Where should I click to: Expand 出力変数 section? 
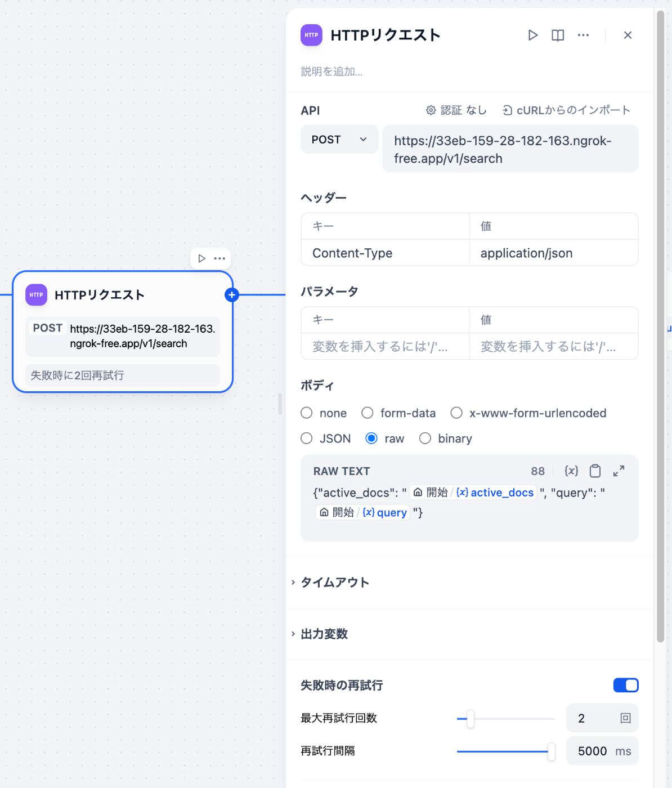point(319,634)
